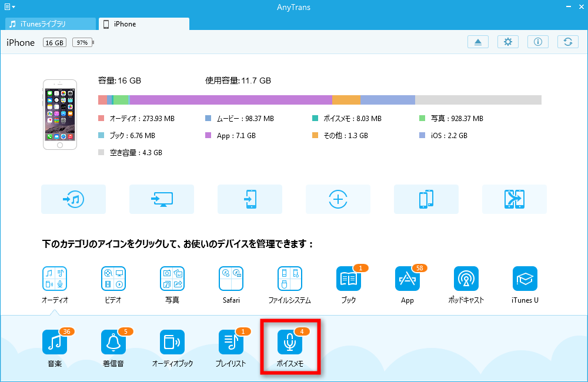Screen dimensions: 588x382
Task: Click the その他 : 1.3 GB legend entry
Action: tap(340, 135)
